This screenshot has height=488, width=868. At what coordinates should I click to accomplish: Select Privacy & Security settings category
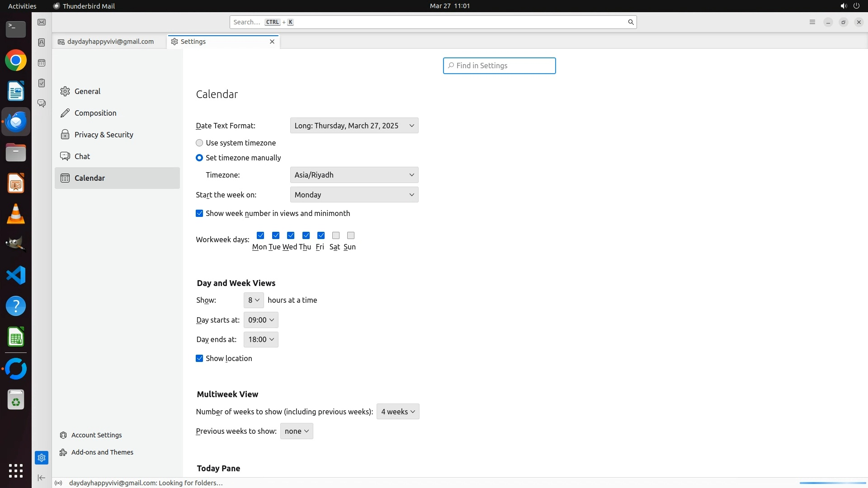click(104, 135)
